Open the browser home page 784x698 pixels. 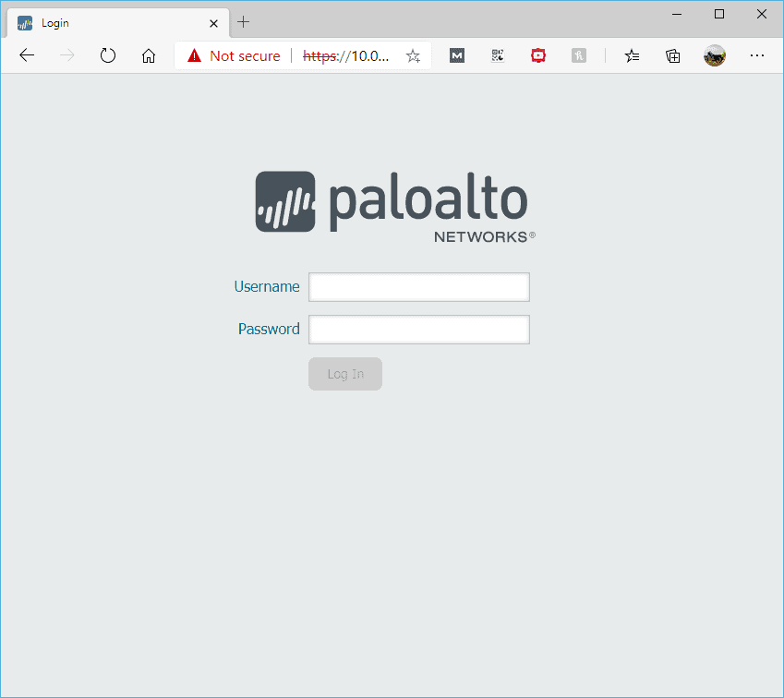pyautogui.click(x=149, y=55)
